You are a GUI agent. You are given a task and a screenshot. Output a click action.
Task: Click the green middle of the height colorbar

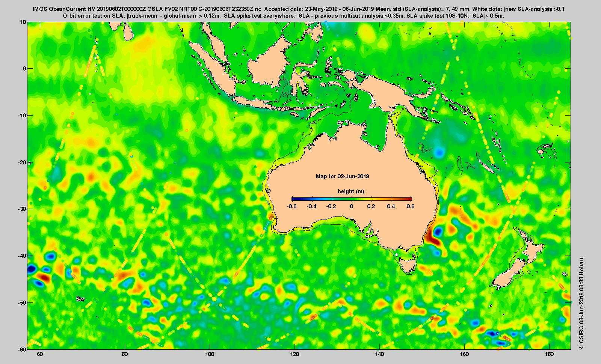352,199
